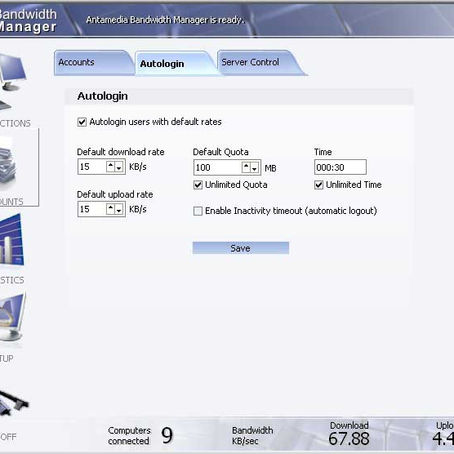Uncheck the Unlimited Time checkbox

[319, 185]
